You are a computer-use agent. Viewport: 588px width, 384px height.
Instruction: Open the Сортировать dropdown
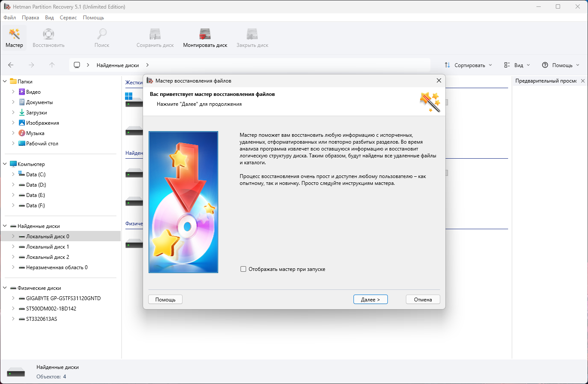pyautogui.click(x=468, y=65)
